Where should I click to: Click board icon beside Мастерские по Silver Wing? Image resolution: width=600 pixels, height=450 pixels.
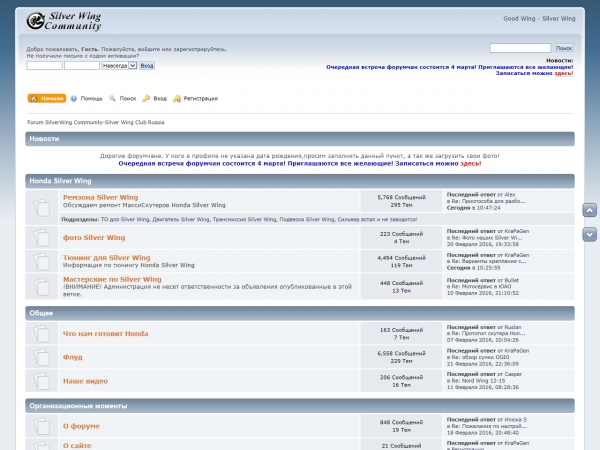point(42,286)
